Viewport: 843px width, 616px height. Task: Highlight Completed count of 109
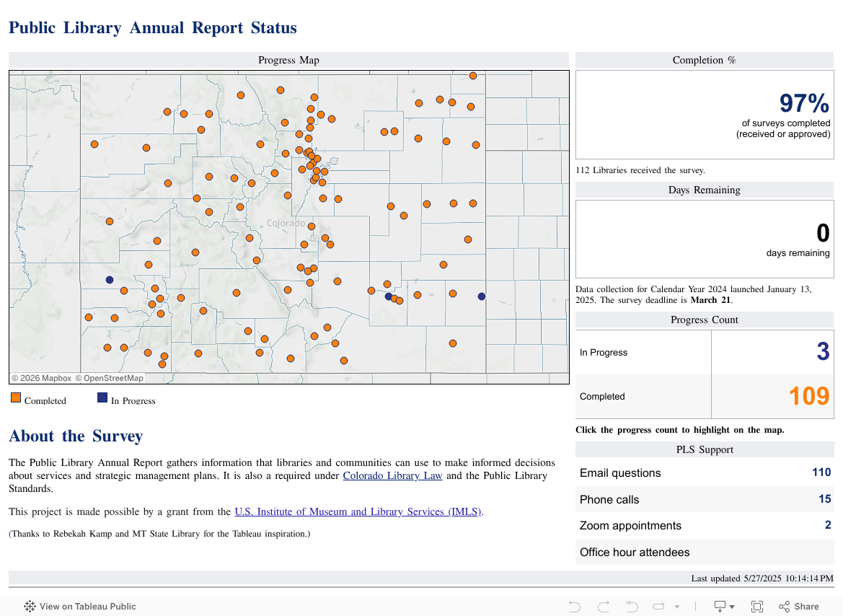tap(808, 396)
